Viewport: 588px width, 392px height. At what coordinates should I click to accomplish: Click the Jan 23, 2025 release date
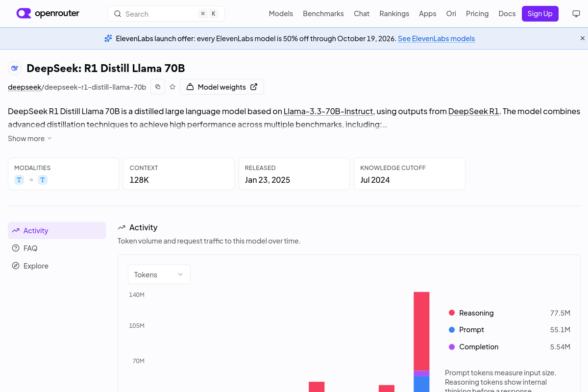click(268, 180)
